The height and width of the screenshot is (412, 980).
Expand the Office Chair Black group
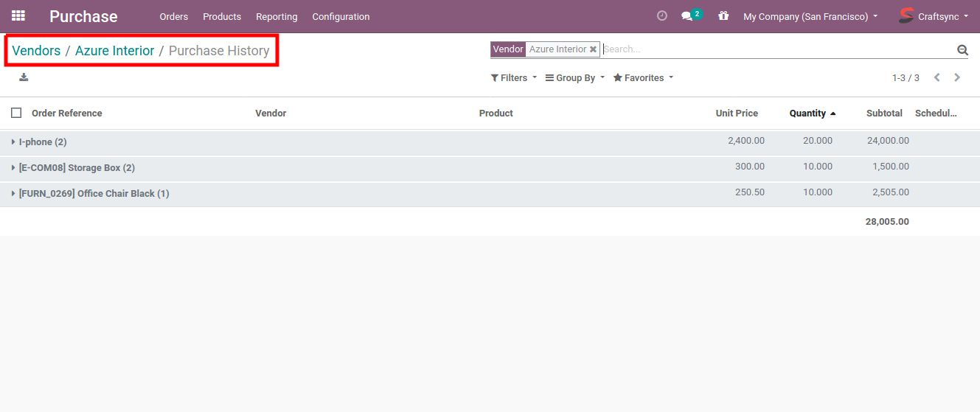[93, 194]
